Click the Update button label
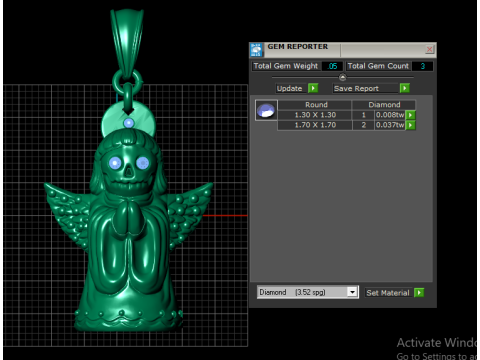Image resolution: width=480 pixels, height=360 pixels. coord(289,88)
